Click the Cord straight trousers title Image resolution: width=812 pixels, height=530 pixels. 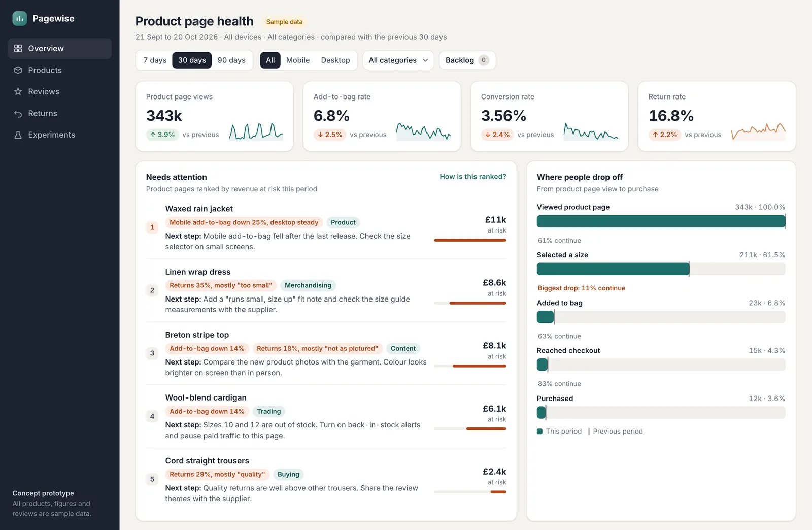coord(207,461)
